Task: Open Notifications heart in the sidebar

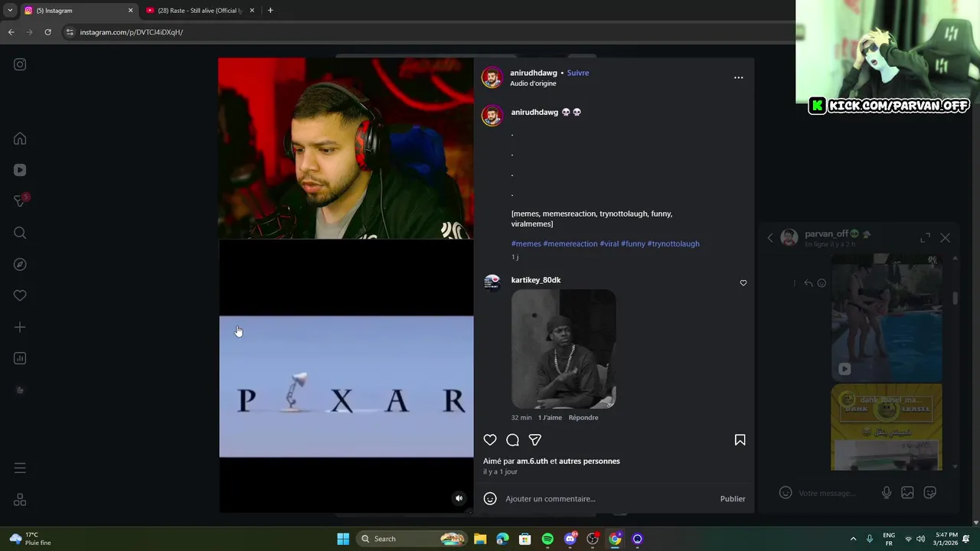Action: [20, 295]
